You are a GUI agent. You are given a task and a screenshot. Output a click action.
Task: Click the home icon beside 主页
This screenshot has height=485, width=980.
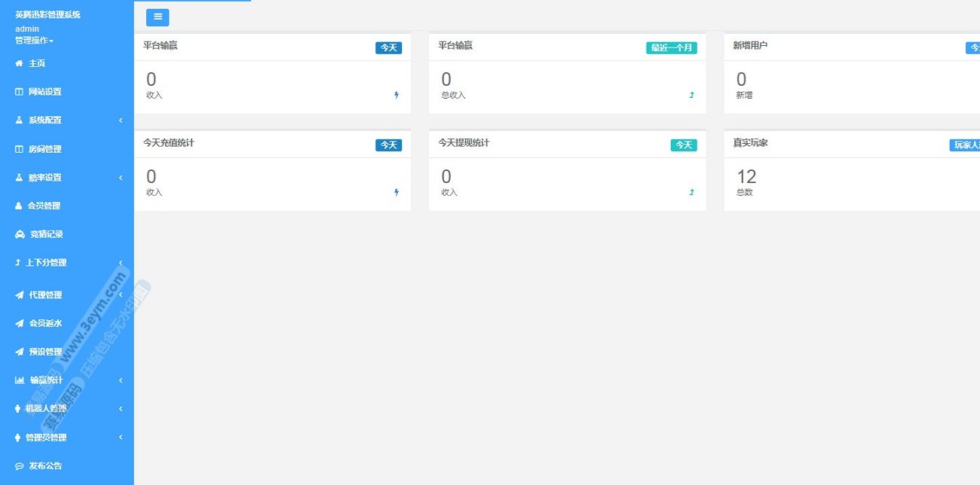tap(19, 64)
